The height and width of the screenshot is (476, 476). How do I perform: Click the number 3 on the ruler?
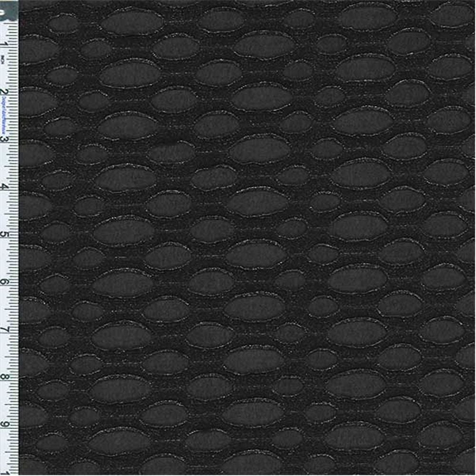tap(4, 139)
